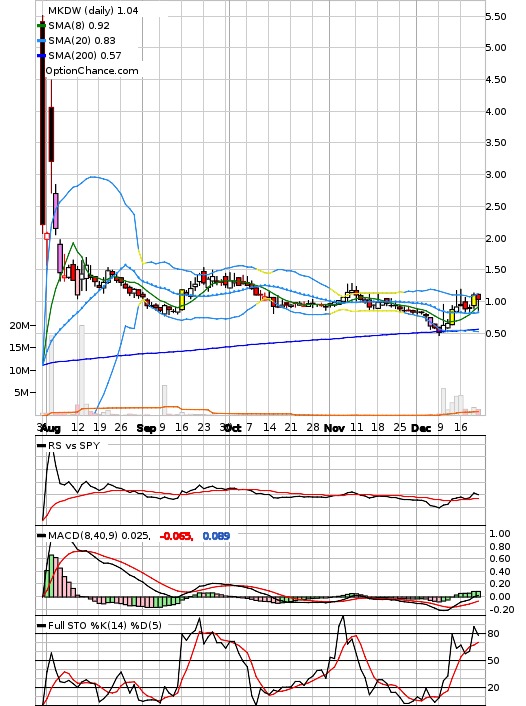This screenshot has width=526, height=706.
Task: Click the 0.50 price axis label
Action: pos(496,334)
